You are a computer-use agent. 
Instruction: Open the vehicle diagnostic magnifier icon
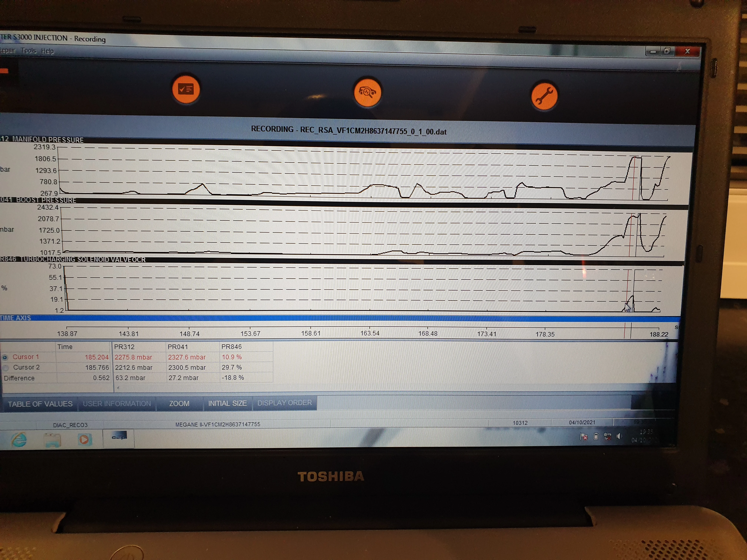[367, 92]
